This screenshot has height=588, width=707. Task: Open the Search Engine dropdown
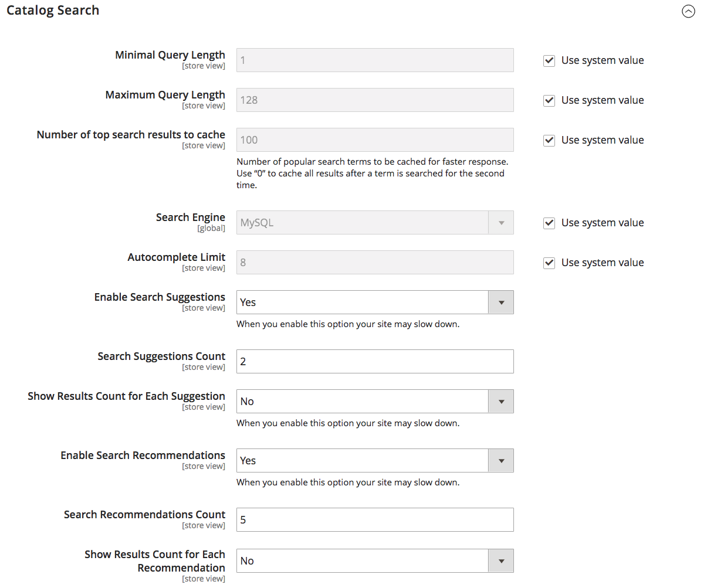500,222
